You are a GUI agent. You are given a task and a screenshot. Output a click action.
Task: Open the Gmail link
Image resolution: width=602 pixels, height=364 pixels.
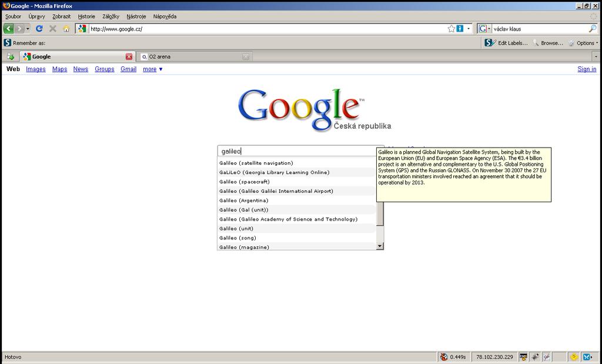click(x=128, y=69)
